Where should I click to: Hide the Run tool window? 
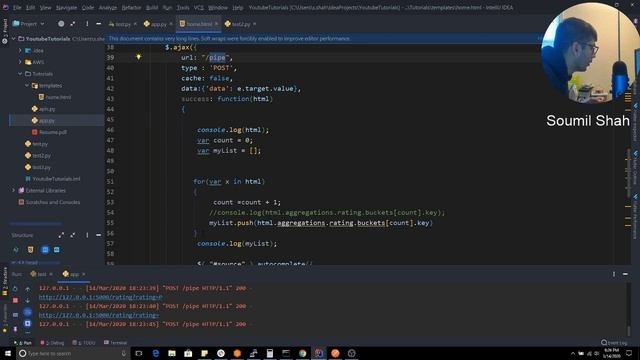(x=625, y=274)
